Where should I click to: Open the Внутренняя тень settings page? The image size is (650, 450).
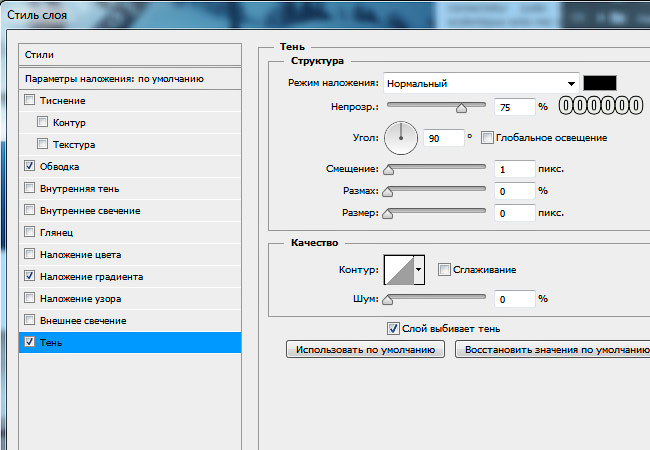[x=80, y=189]
